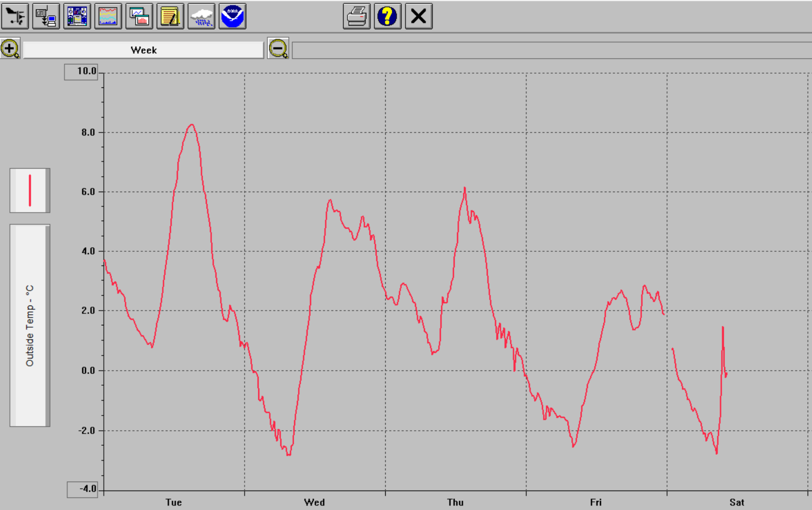Open the plot windows icon
The height and width of the screenshot is (510, 812).
[x=139, y=17]
